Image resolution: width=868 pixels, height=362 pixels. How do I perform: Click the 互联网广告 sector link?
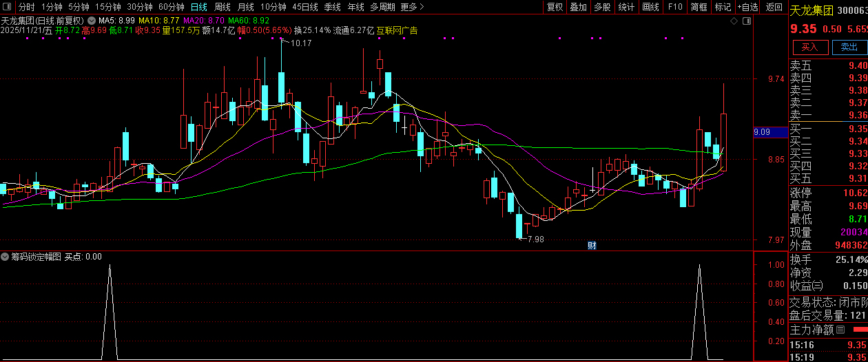[x=397, y=31]
